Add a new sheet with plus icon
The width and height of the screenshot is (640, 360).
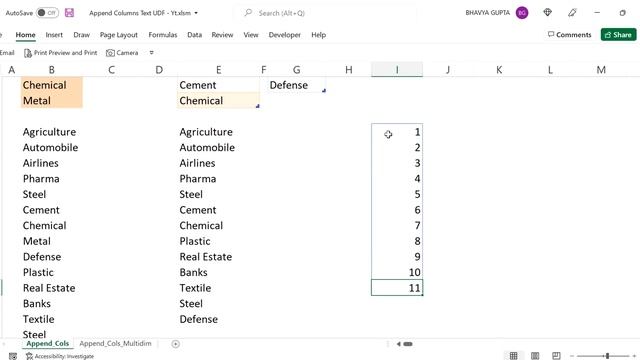click(x=176, y=344)
